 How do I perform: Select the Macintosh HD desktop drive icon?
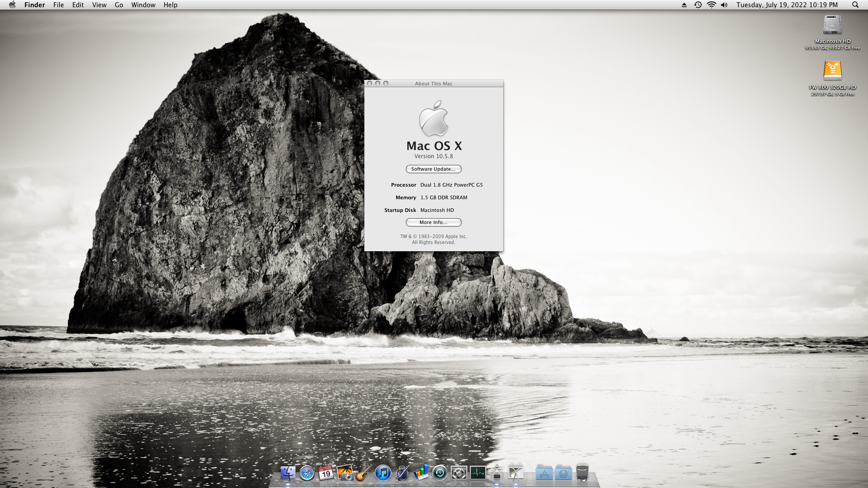click(832, 25)
